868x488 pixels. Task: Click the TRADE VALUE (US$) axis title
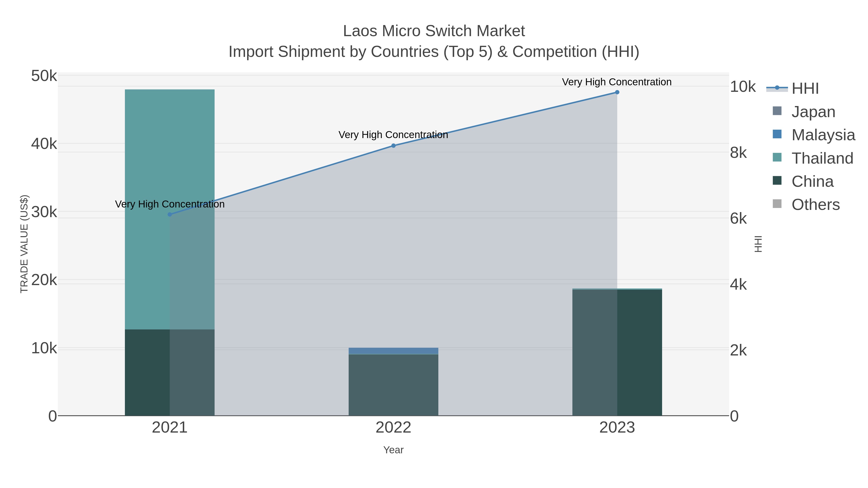pos(24,244)
